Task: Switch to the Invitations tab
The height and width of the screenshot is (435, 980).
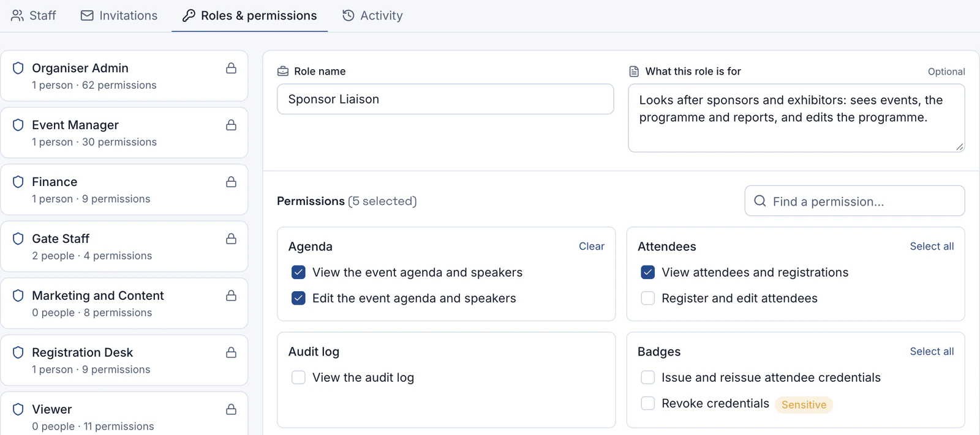Action: tap(119, 15)
